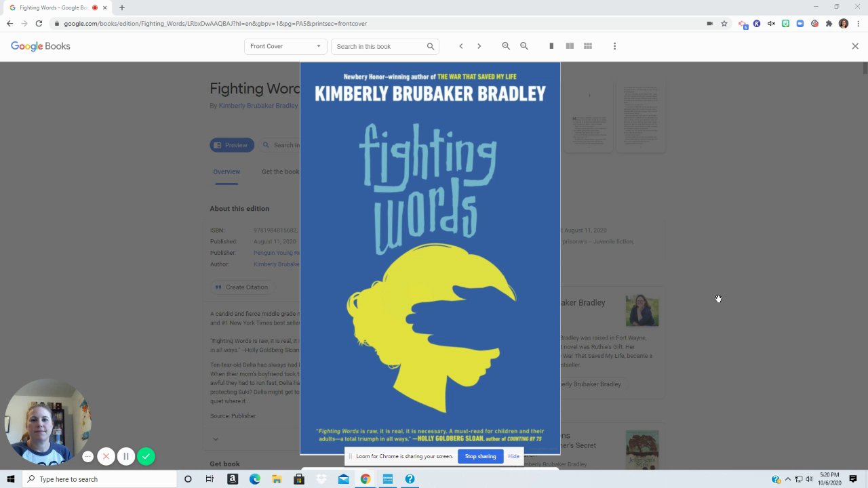The image size is (868, 488).
Task: Stop sharing the screen with Loom
Action: click(x=480, y=456)
